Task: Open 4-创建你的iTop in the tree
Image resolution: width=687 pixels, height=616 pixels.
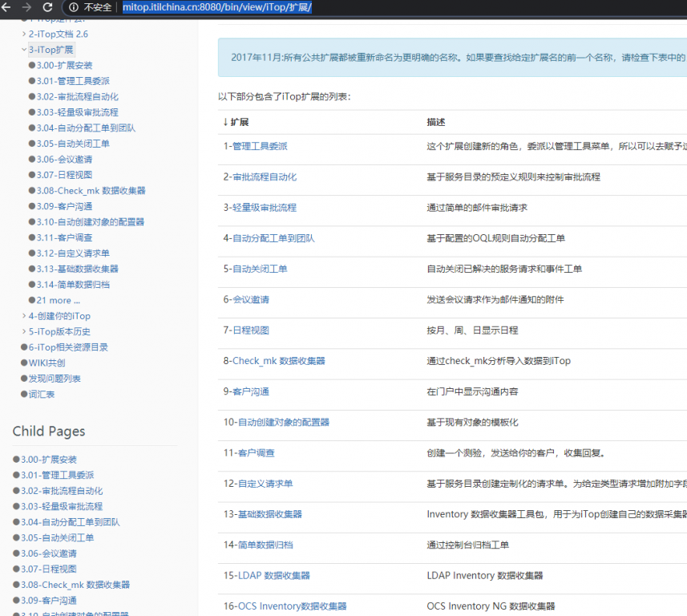Action: pos(59,316)
